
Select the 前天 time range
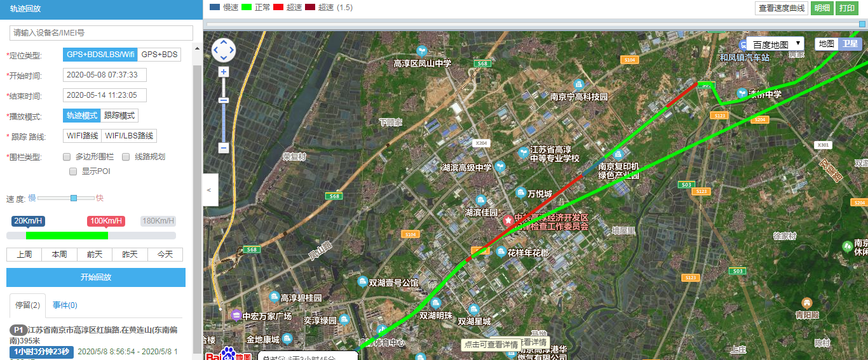coord(95,255)
